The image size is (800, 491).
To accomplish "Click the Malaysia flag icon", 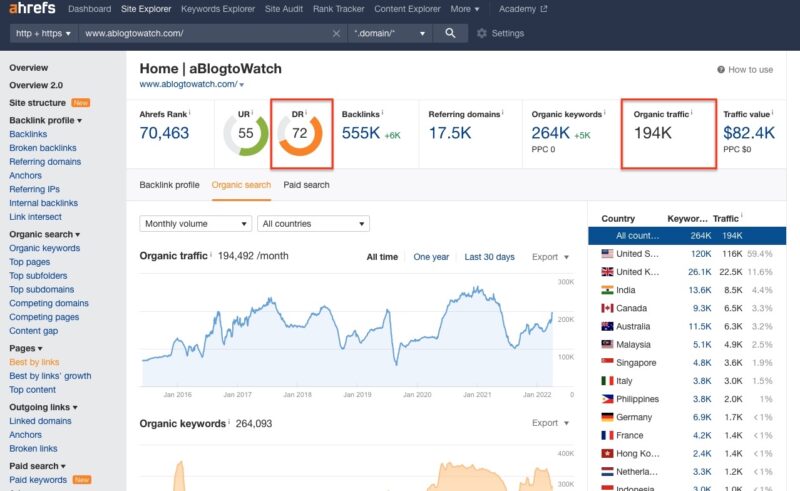I will (x=607, y=345).
